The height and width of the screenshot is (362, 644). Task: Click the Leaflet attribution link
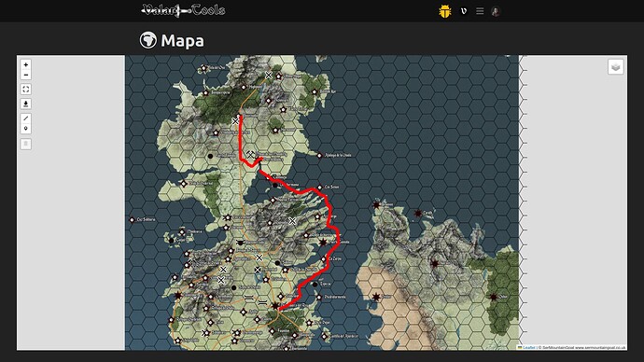[x=528, y=348]
